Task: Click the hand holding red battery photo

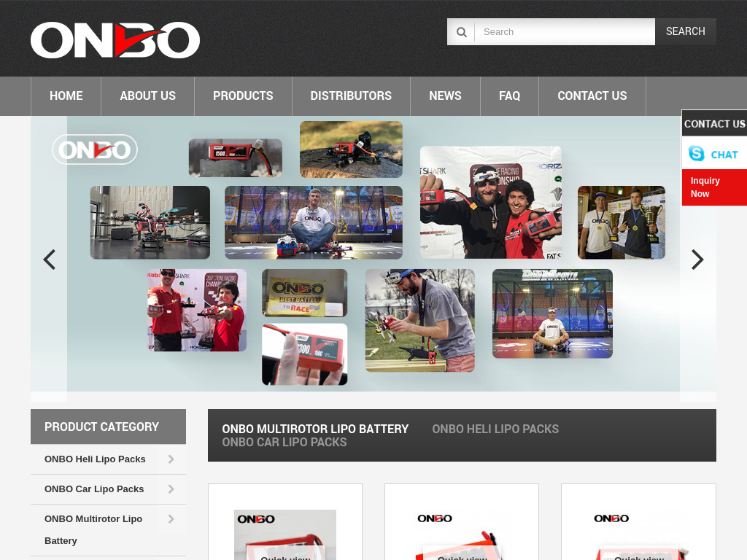Action: (x=304, y=354)
